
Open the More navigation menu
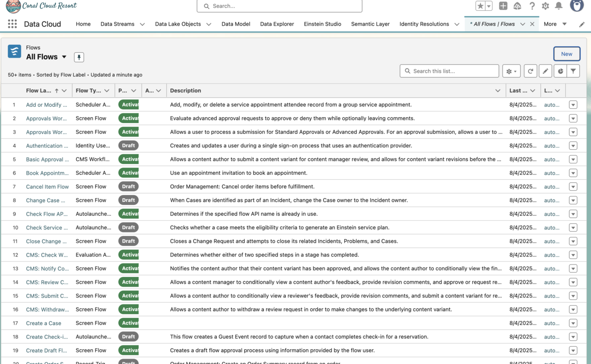tap(555, 24)
